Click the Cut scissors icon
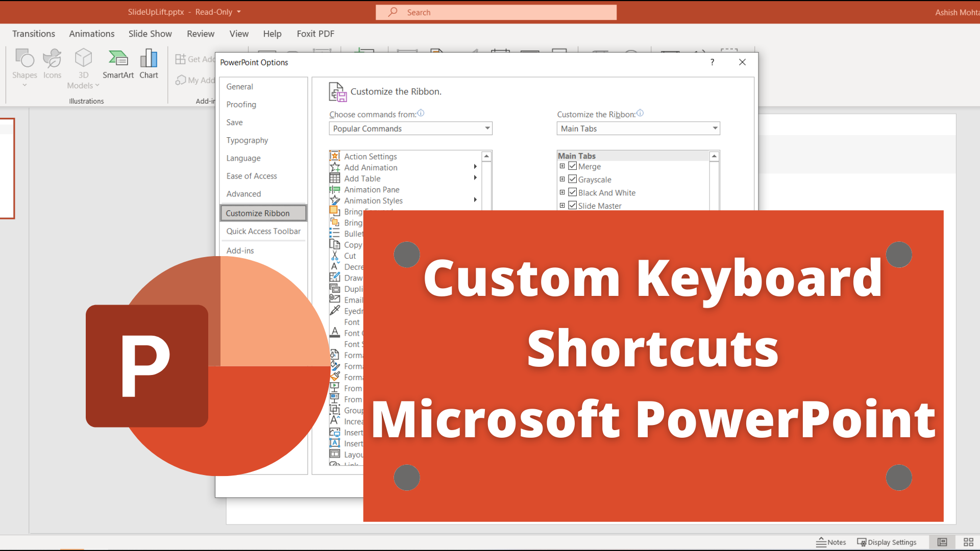Image resolution: width=980 pixels, height=551 pixels. (335, 256)
